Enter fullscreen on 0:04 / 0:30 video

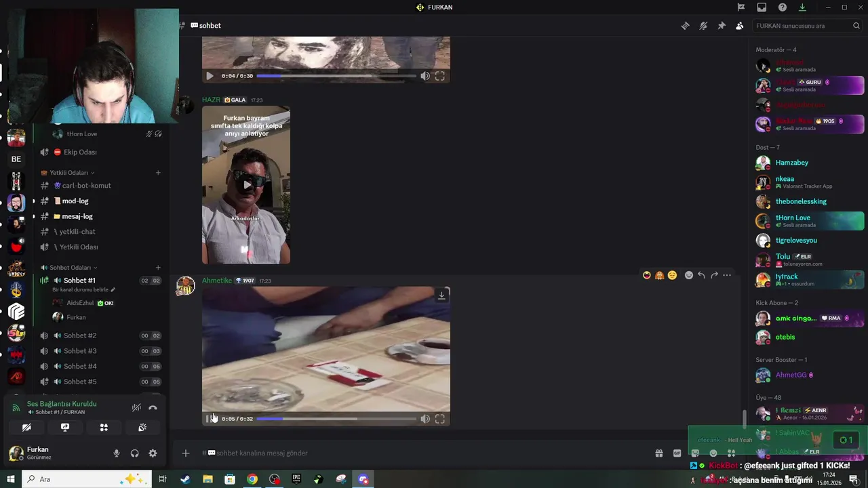pos(440,76)
